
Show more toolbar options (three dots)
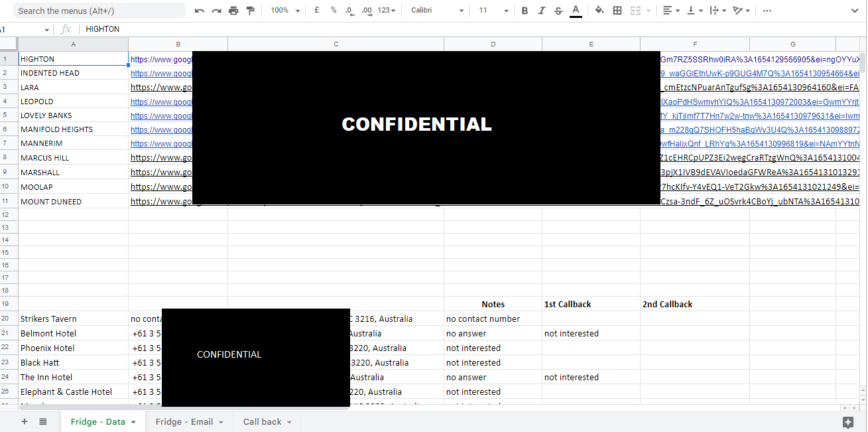(x=767, y=11)
